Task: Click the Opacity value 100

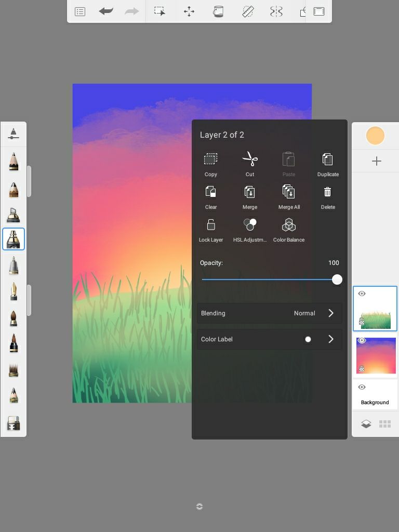Action: [x=334, y=262]
